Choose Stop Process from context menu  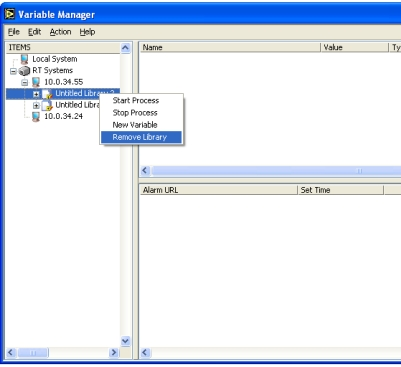pos(141,113)
